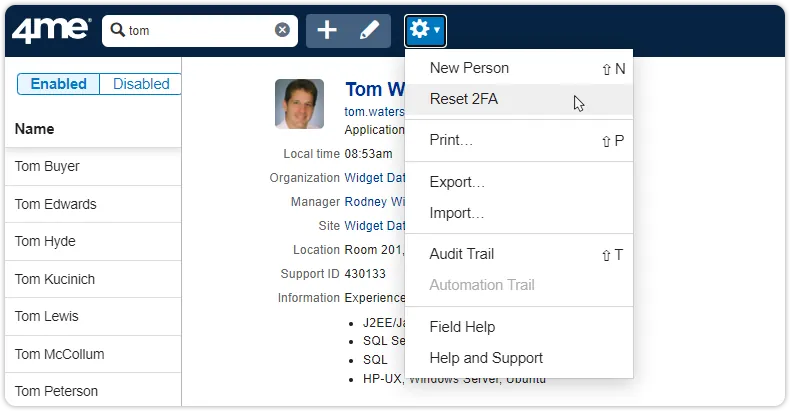Click the Support ID value 430133

pos(365,274)
